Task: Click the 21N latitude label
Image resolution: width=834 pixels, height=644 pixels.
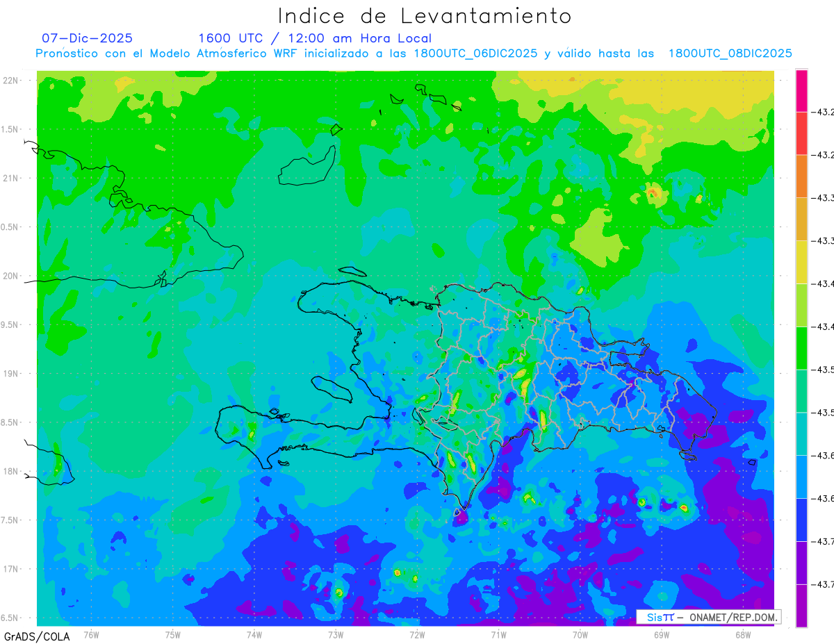Action: tap(10, 179)
